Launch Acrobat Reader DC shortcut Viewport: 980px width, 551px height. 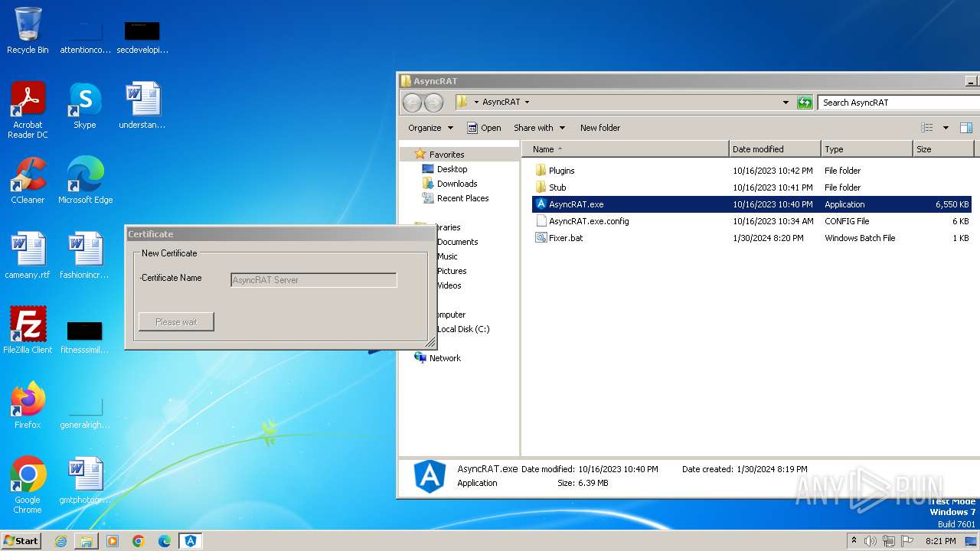click(x=28, y=110)
